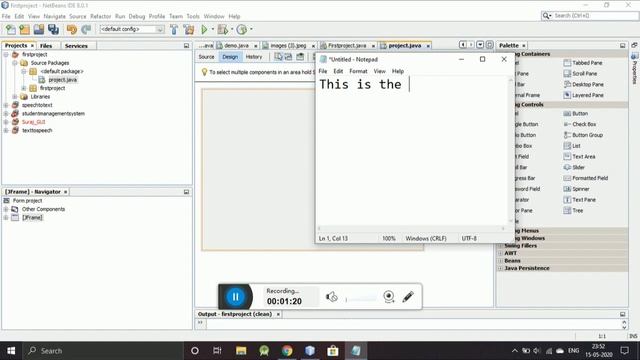Open the Run Project dropdown arrow
The height and width of the screenshot is (360, 640).
212,29
